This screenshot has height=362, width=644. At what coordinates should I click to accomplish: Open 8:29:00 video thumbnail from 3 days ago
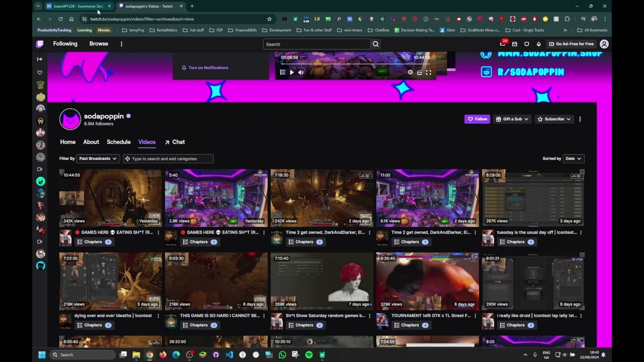point(533,198)
